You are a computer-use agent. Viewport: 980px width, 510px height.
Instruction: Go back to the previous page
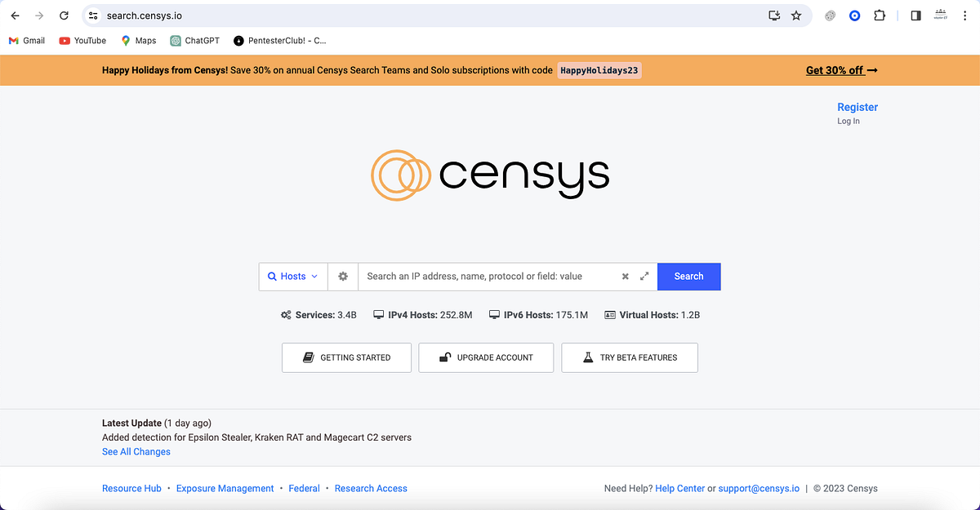tap(15, 16)
